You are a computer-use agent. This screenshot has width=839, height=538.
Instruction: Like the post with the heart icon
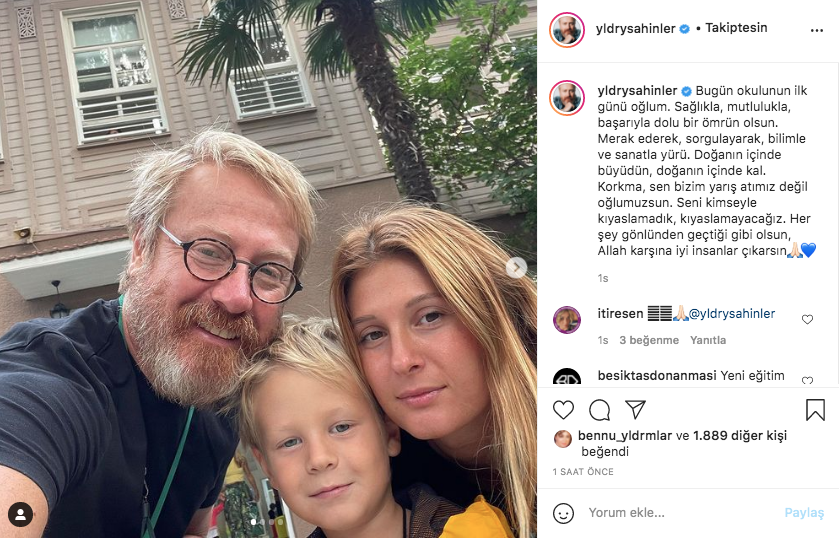point(563,410)
